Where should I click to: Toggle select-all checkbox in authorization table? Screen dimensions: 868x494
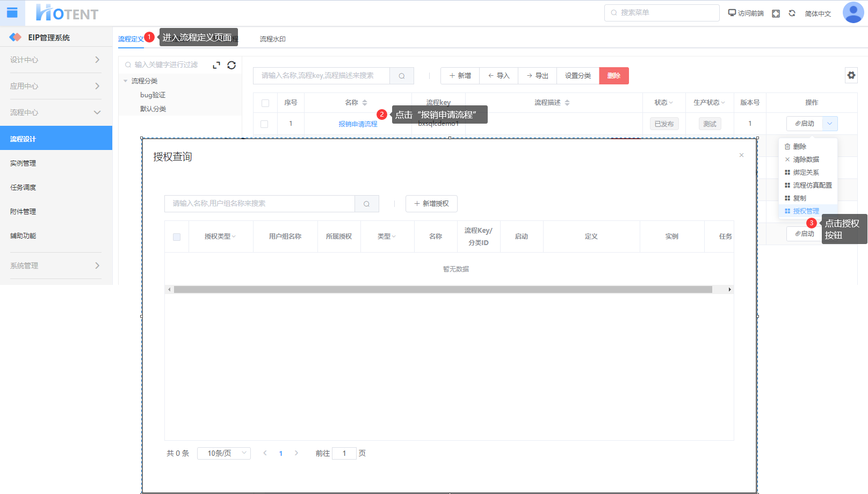[177, 237]
